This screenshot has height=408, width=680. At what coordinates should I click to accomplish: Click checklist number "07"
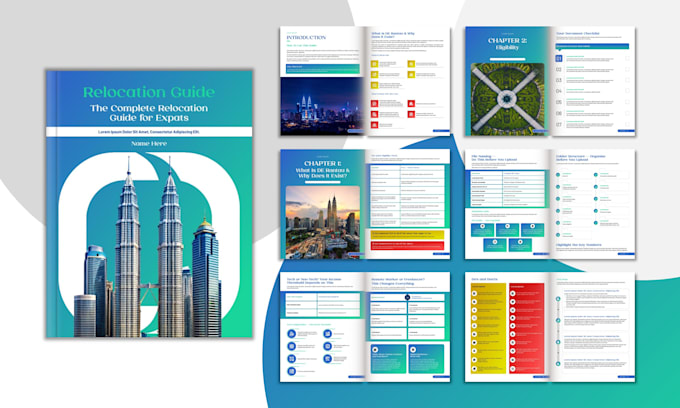[559, 124]
